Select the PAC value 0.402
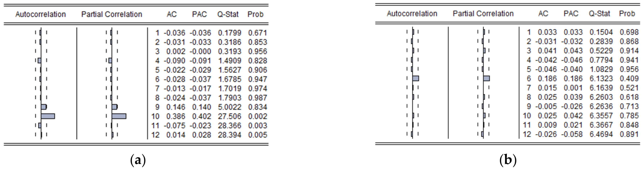Image resolution: width=644 pixels, height=171 pixels. pyautogui.click(x=201, y=116)
